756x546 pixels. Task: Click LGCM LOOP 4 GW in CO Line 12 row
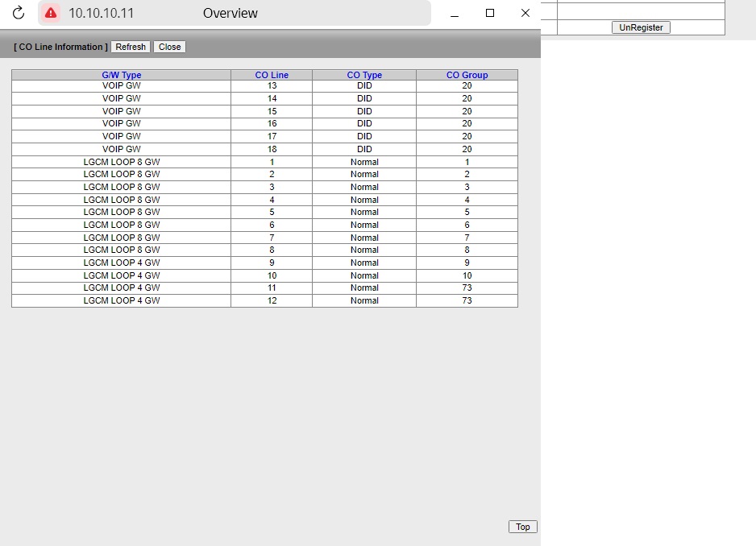pos(122,300)
